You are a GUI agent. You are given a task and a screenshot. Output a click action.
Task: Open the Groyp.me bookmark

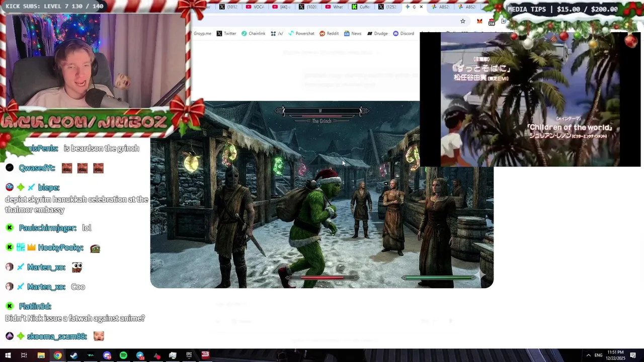click(x=202, y=34)
